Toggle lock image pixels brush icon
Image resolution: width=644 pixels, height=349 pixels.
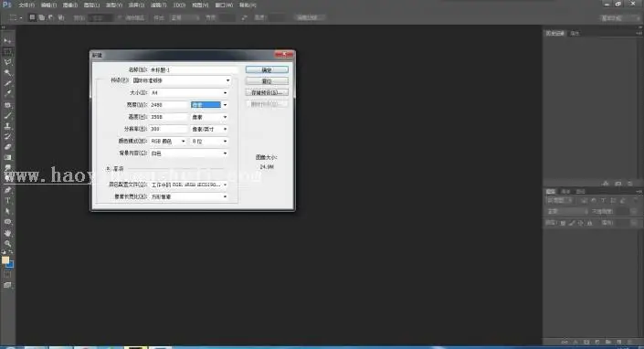click(x=572, y=223)
